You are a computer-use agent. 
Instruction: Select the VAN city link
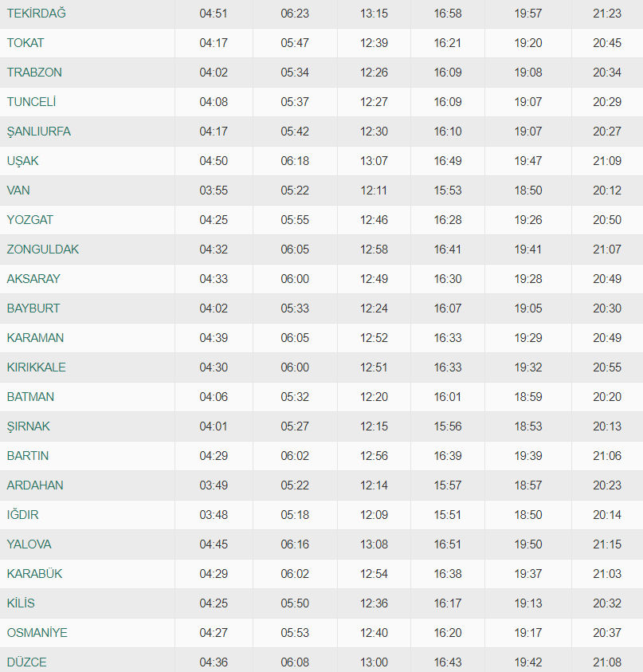(x=18, y=191)
